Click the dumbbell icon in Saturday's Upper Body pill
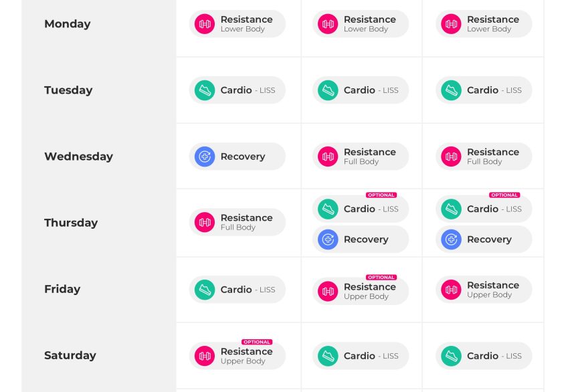Viewport: 566px width, 392px height. [205, 356]
